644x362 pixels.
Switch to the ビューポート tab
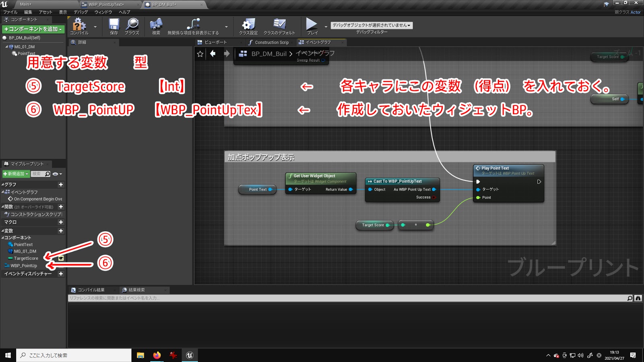pyautogui.click(x=215, y=42)
